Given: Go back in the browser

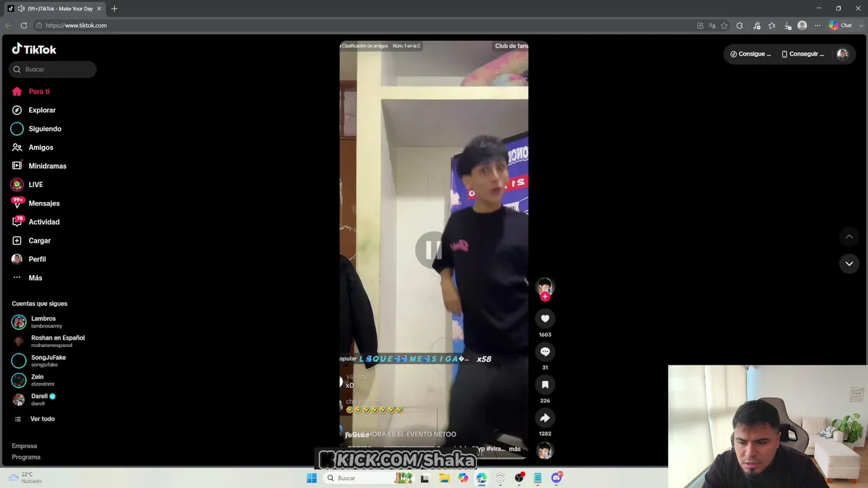Looking at the screenshot, I should click(8, 26).
